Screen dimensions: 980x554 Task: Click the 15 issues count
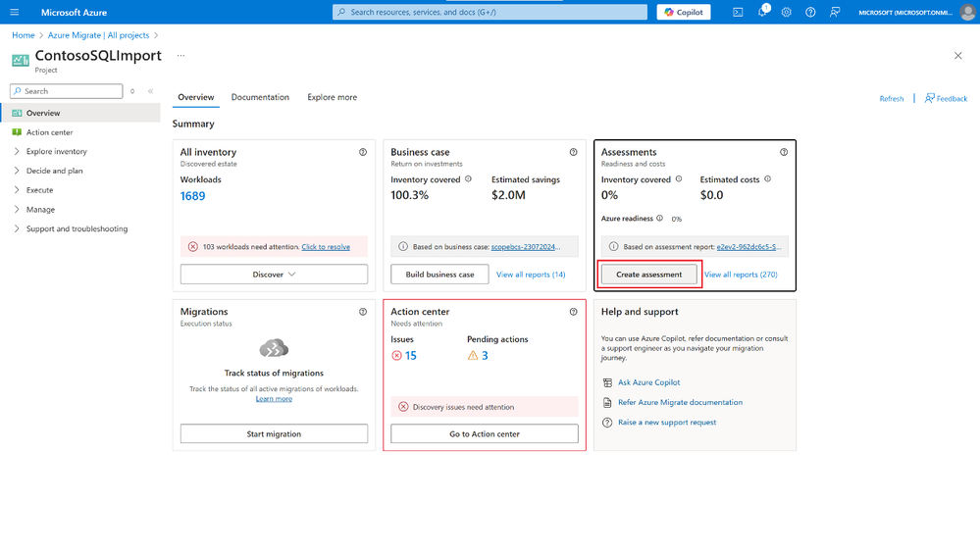coord(411,355)
